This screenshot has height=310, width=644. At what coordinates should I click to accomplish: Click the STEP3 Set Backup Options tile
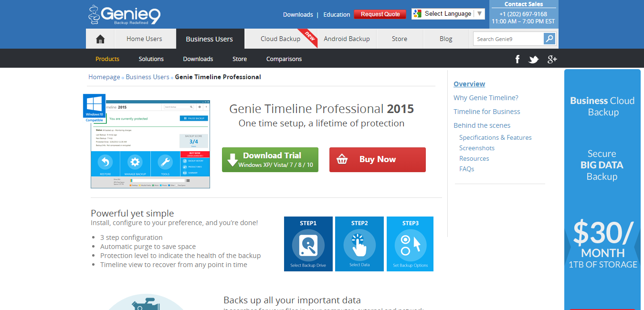pyautogui.click(x=410, y=244)
